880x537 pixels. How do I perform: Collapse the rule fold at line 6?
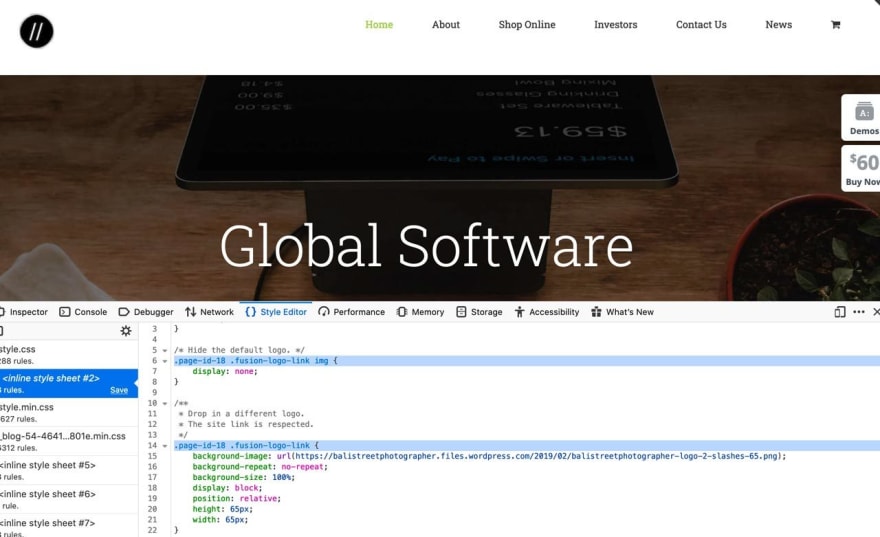coord(165,361)
